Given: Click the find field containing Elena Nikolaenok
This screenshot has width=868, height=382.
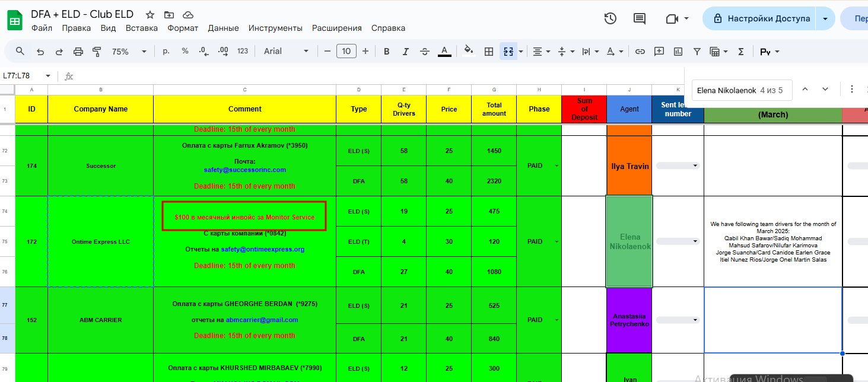Looking at the screenshot, I should point(742,90).
